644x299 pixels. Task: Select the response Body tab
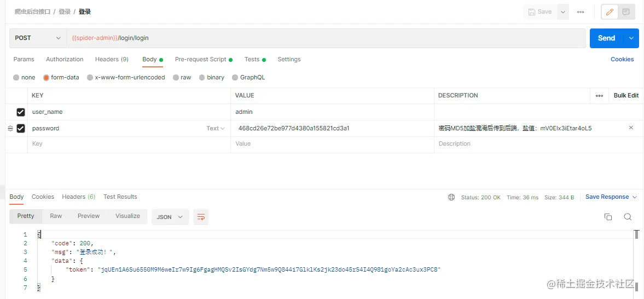coord(16,197)
